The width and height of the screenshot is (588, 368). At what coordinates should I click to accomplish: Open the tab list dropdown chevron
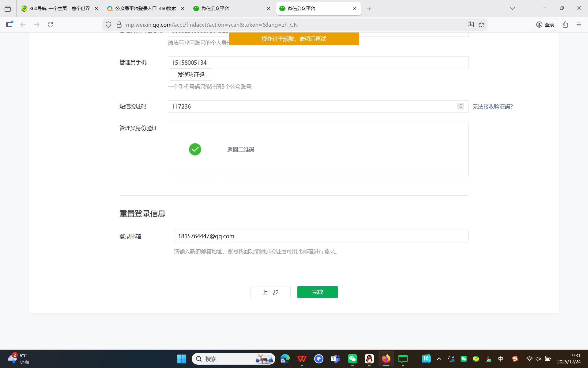click(513, 8)
